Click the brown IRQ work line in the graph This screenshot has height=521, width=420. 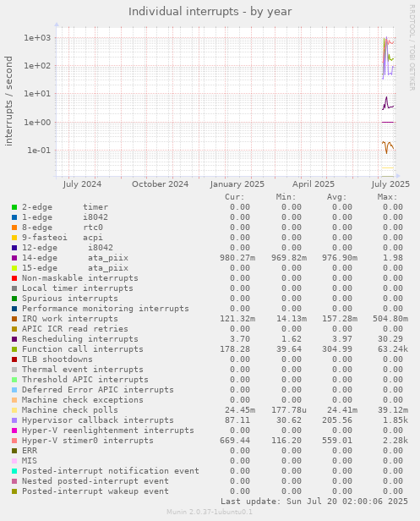390,145
